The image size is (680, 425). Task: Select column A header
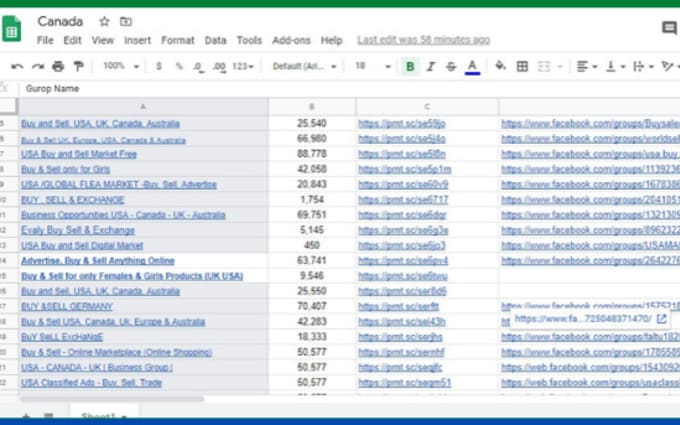point(143,107)
